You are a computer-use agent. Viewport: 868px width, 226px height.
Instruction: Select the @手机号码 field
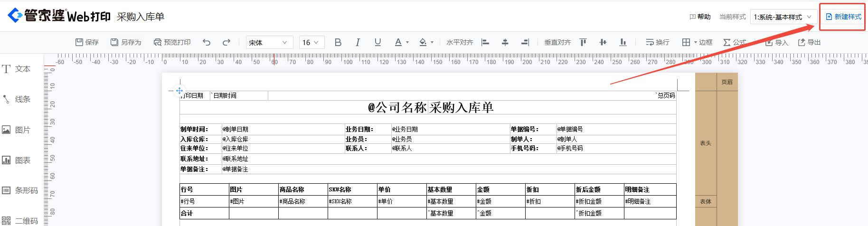(616, 148)
